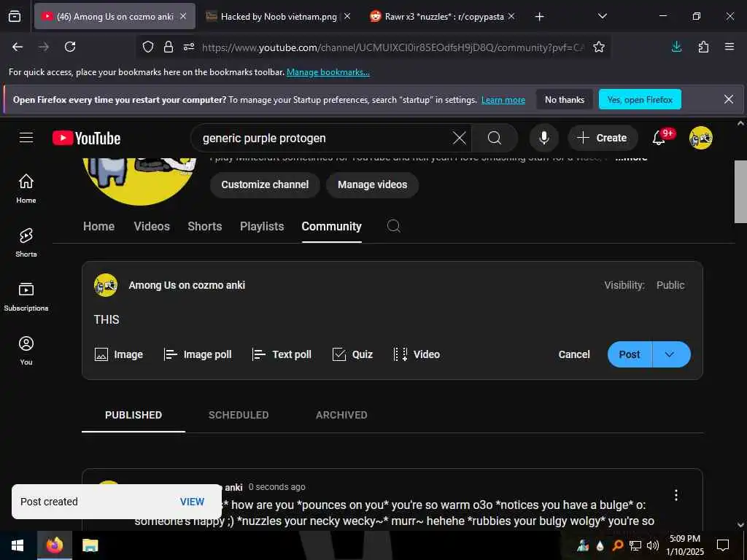
Task: Publish the post with Post button
Action: 630,354
